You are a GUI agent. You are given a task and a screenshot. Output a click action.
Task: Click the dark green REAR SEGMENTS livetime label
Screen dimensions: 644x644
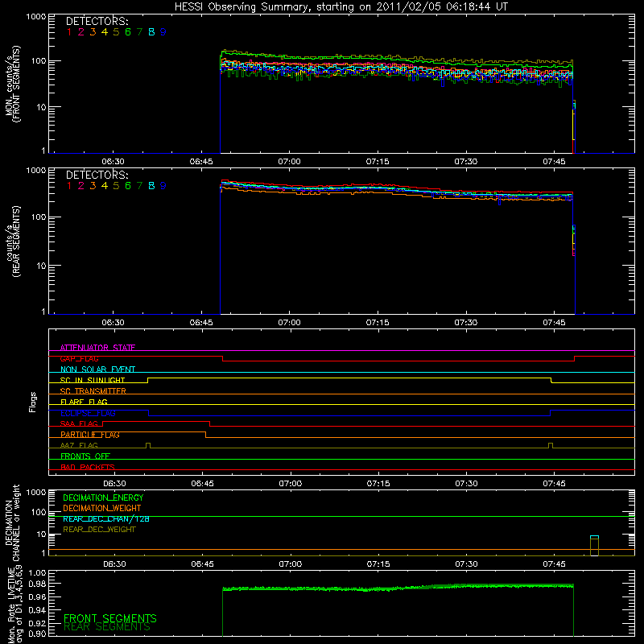click(x=107, y=627)
